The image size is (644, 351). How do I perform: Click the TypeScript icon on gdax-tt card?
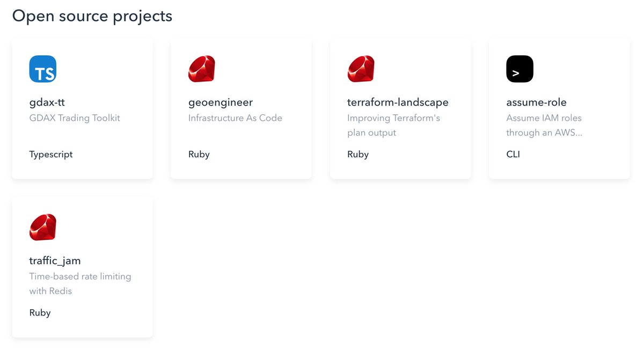(42, 69)
